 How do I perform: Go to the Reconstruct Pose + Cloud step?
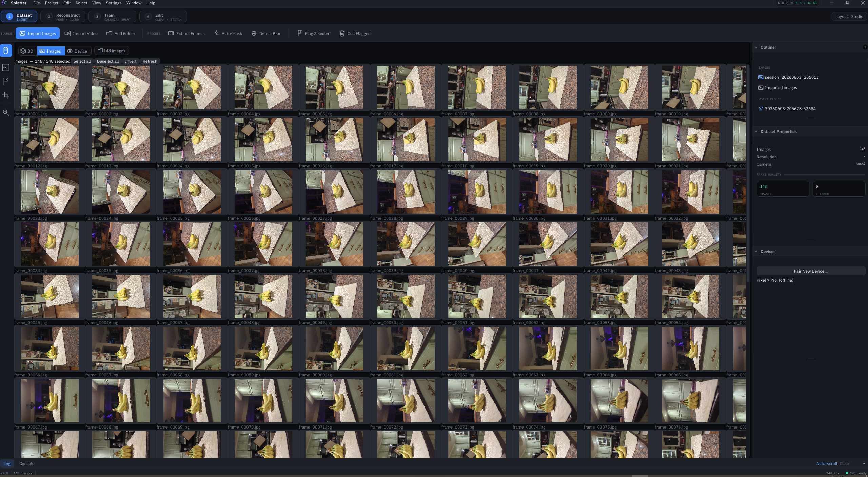coord(63,17)
